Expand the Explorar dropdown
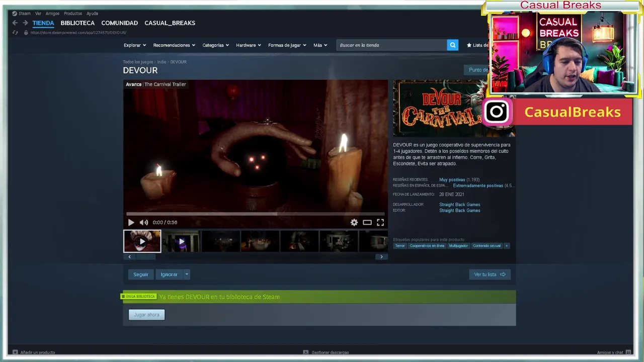 pos(135,45)
